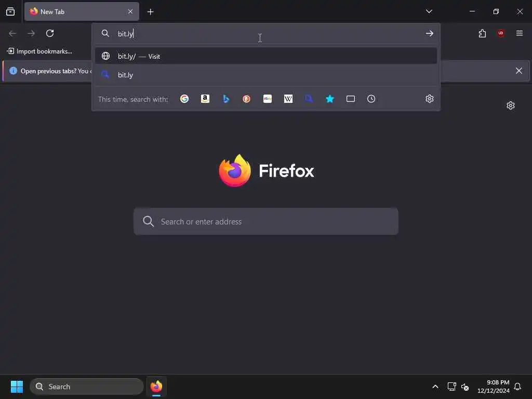Go back one page
This screenshot has height=399, width=532.
[12, 33]
